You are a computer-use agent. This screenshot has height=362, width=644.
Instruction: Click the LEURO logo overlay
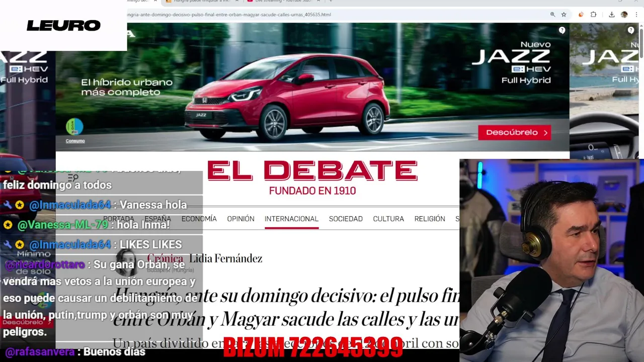(63, 26)
